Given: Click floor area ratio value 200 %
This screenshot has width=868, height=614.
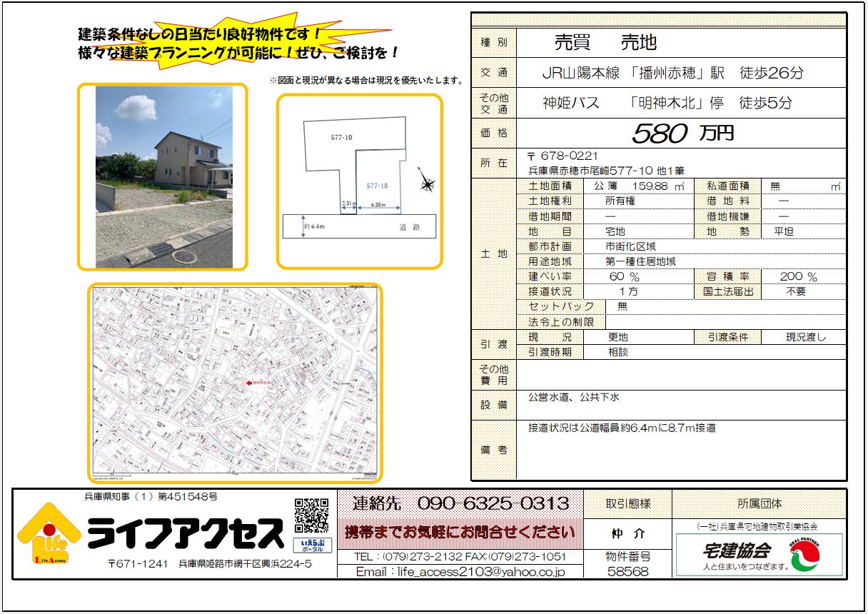Looking at the screenshot, I should click(798, 276).
